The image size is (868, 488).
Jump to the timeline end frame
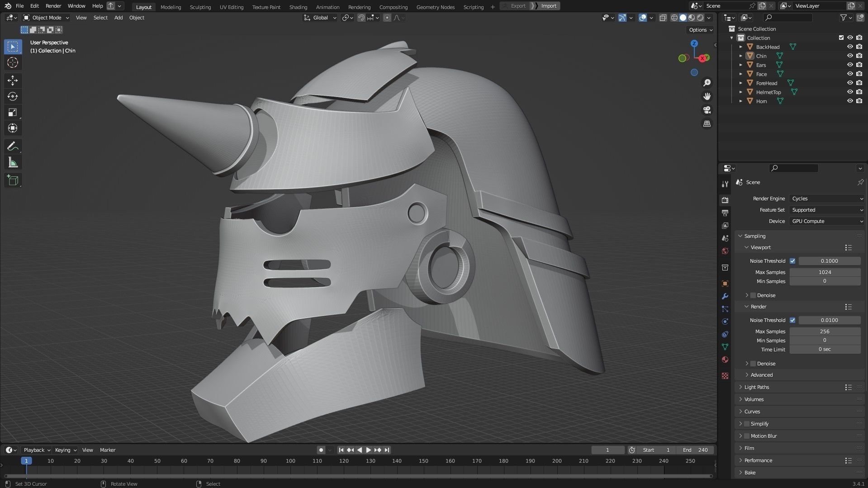pos(387,450)
